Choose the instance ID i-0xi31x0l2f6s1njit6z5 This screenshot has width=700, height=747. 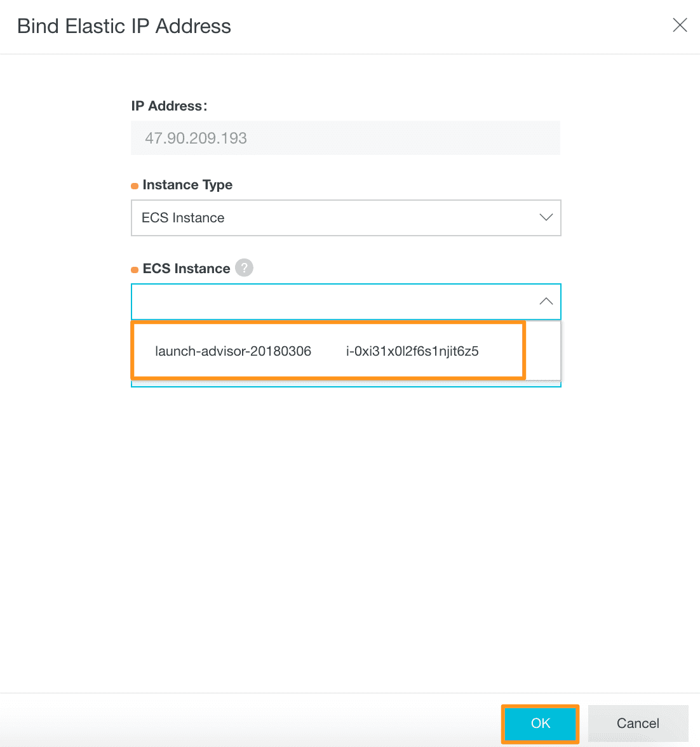412,351
